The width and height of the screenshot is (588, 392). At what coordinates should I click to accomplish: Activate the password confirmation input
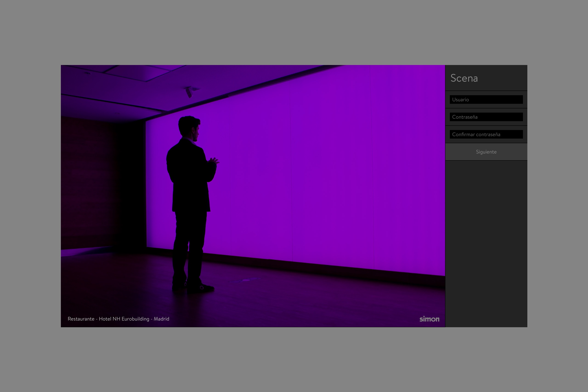point(486,134)
